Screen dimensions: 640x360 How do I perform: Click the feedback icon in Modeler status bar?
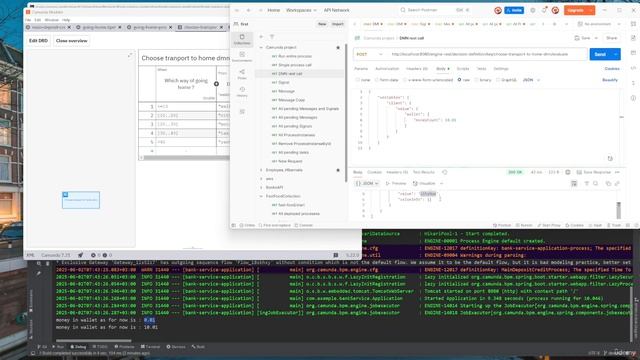click(336, 255)
